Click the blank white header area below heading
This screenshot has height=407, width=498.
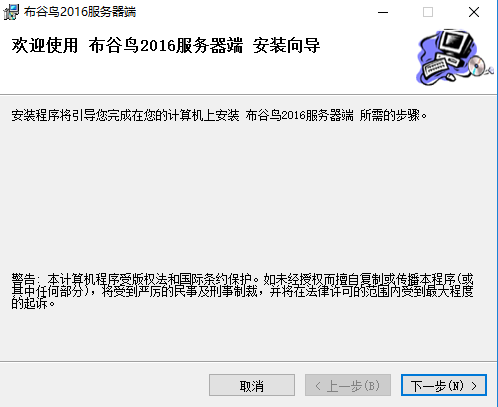tap(200, 75)
